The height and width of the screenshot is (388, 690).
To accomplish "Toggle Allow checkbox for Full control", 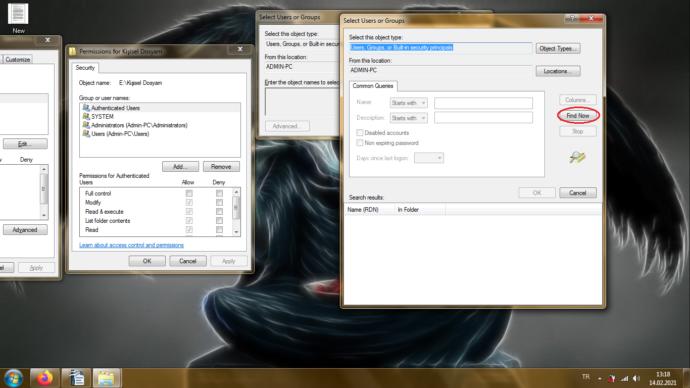I will click(189, 194).
